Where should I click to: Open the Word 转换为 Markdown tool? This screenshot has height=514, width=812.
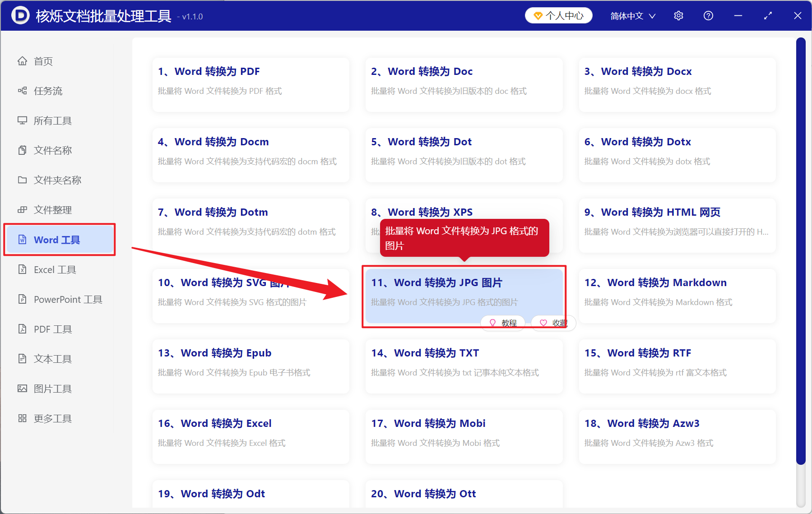pos(677,296)
